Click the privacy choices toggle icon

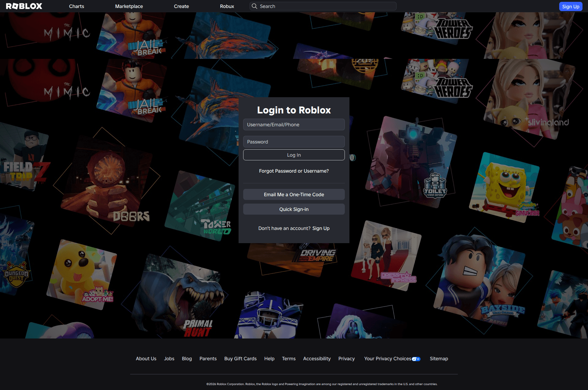click(416, 359)
